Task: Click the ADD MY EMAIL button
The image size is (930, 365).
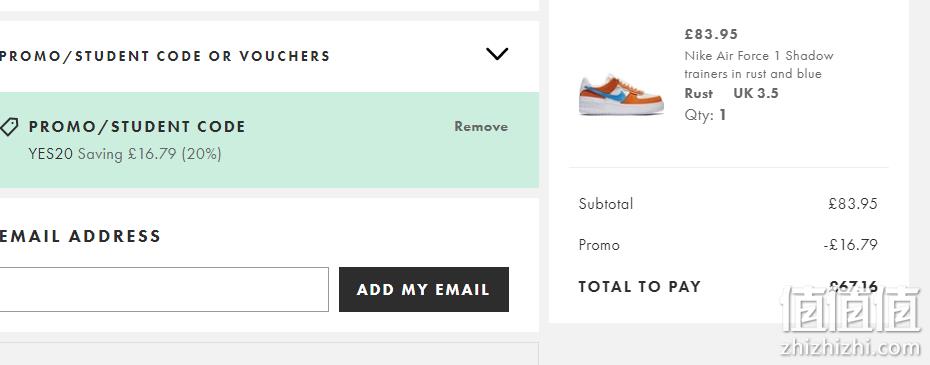Action: point(423,289)
